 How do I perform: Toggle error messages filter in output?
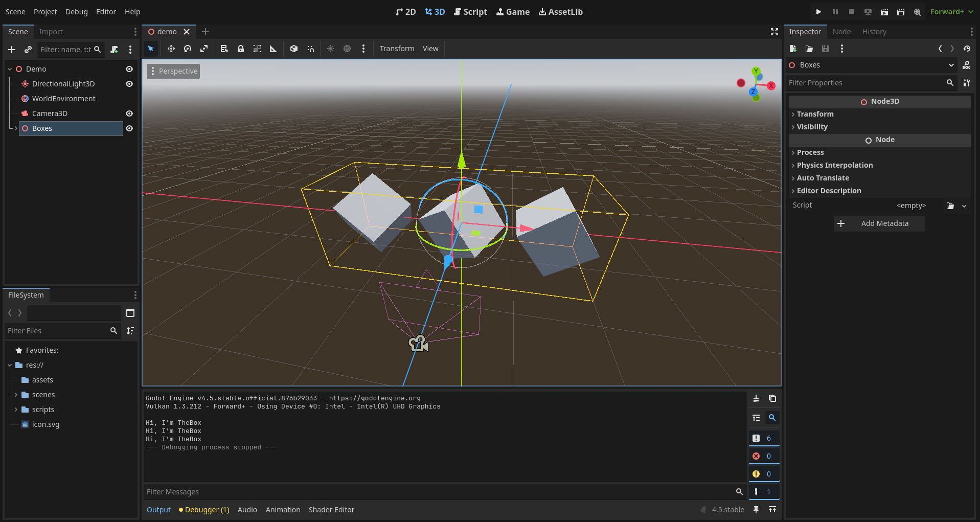point(763,456)
